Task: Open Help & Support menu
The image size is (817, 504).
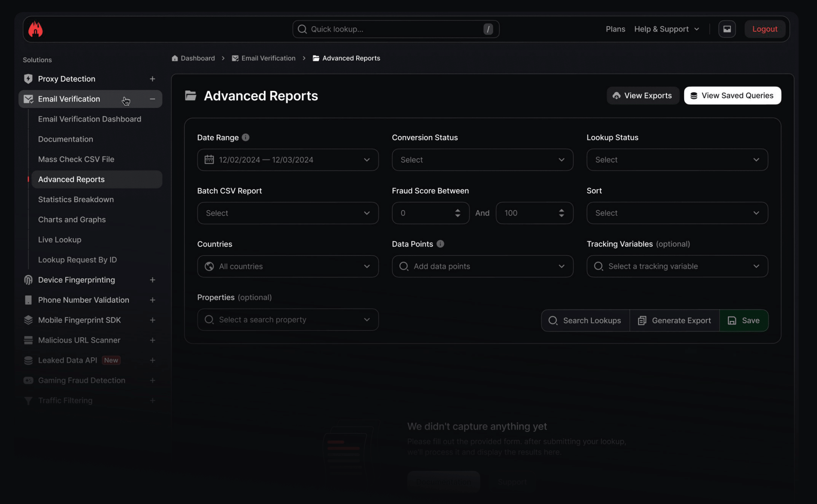Action: pyautogui.click(x=667, y=29)
